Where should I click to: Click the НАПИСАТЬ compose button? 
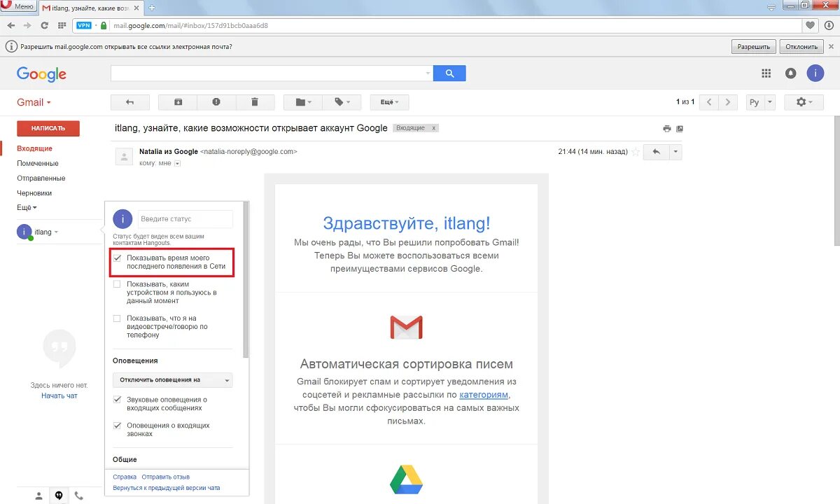[48, 128]
